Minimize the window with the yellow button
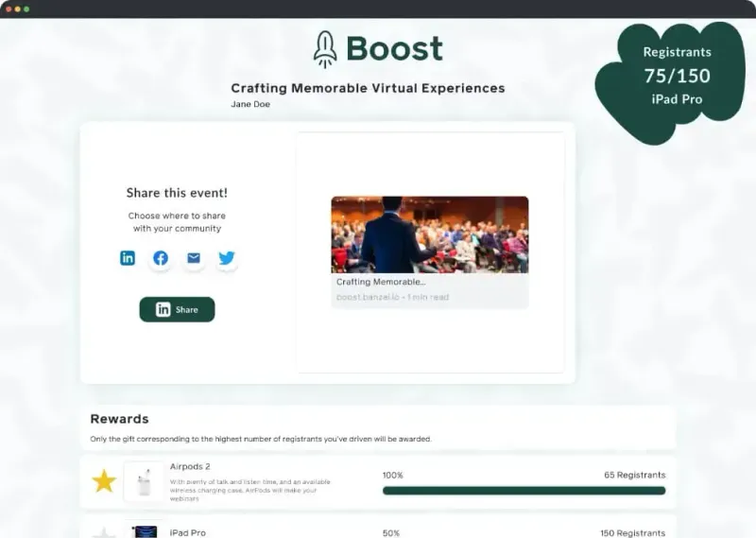 click(18, 9)
